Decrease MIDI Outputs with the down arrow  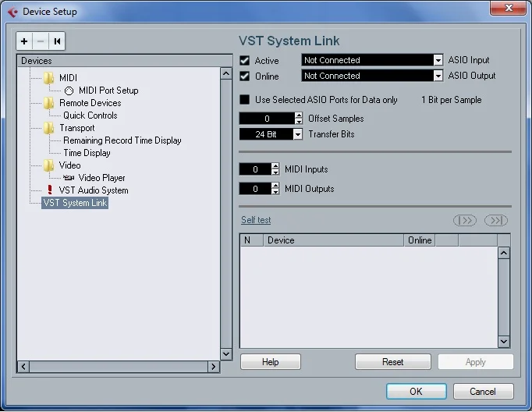(275, 192)
